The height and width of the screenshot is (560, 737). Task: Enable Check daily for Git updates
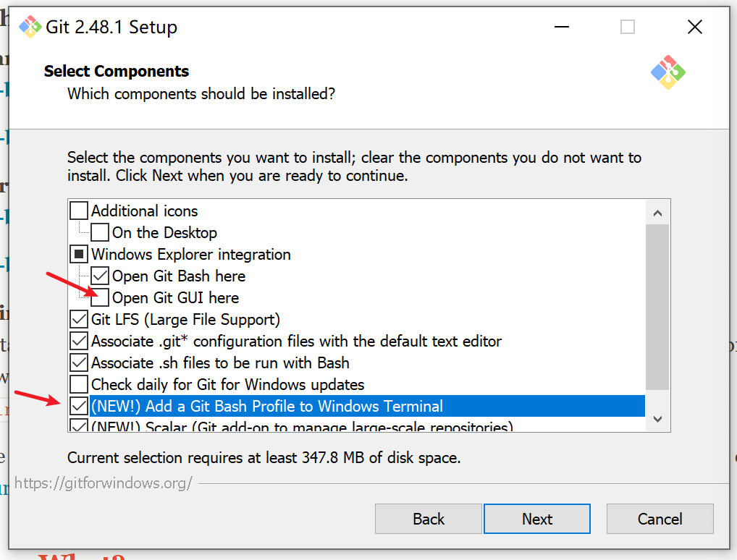click(78, 384)
